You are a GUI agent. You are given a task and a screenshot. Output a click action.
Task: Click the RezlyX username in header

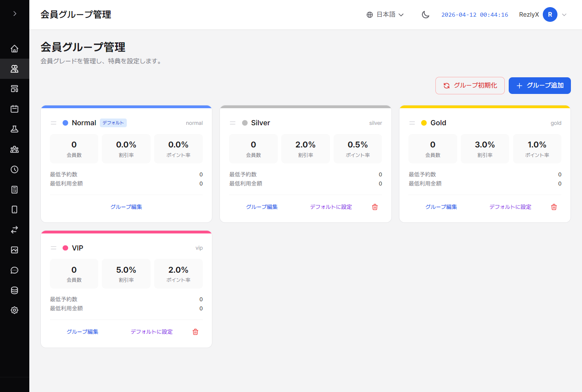[x=529, y=15]
